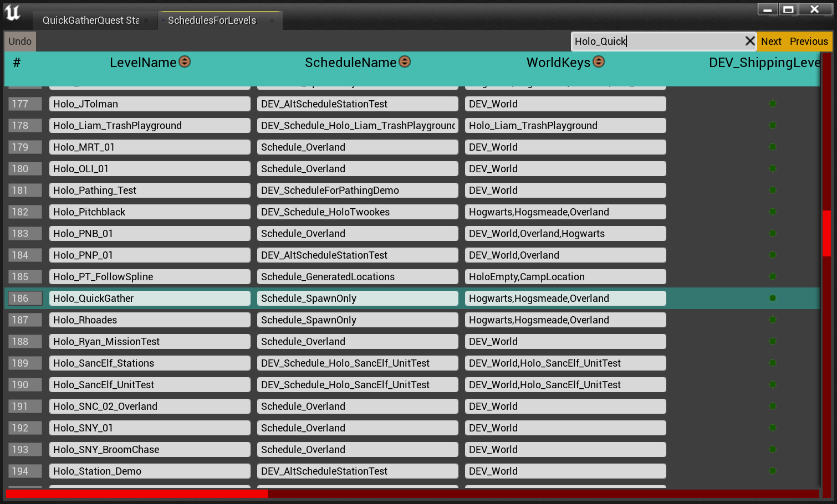
Task: Sort by WorldKeys column icon
Action: 599,61
